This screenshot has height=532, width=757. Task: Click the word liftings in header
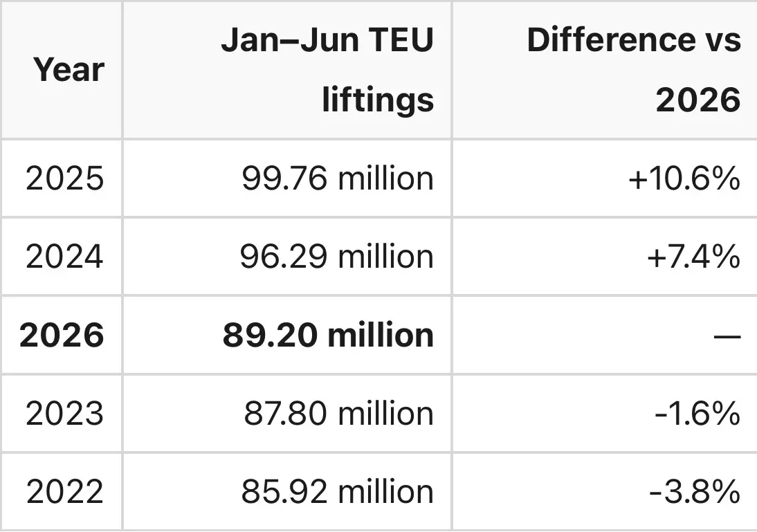point(378,100)
